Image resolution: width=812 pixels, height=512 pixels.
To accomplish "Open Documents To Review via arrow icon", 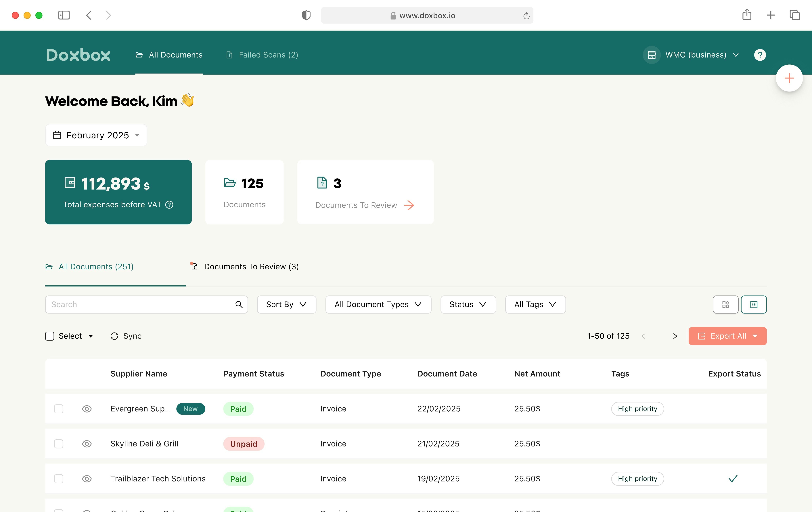I will [x=409, y=205].
